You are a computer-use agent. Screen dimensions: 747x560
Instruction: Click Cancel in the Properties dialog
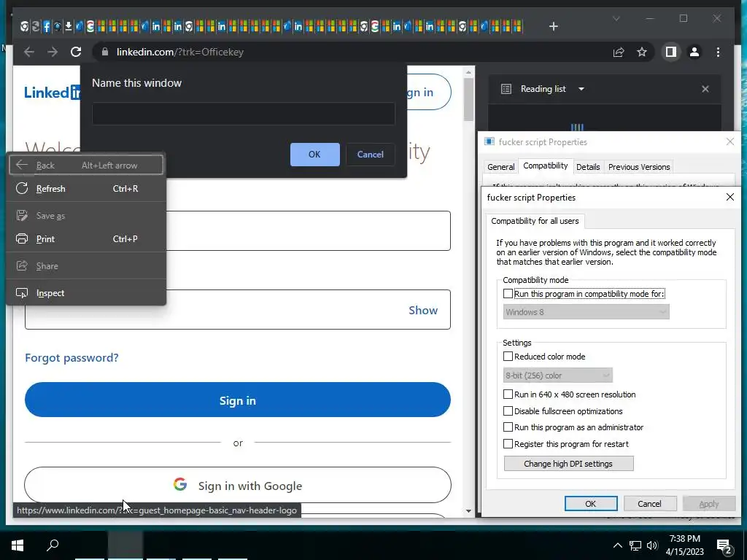coord(649,503)
